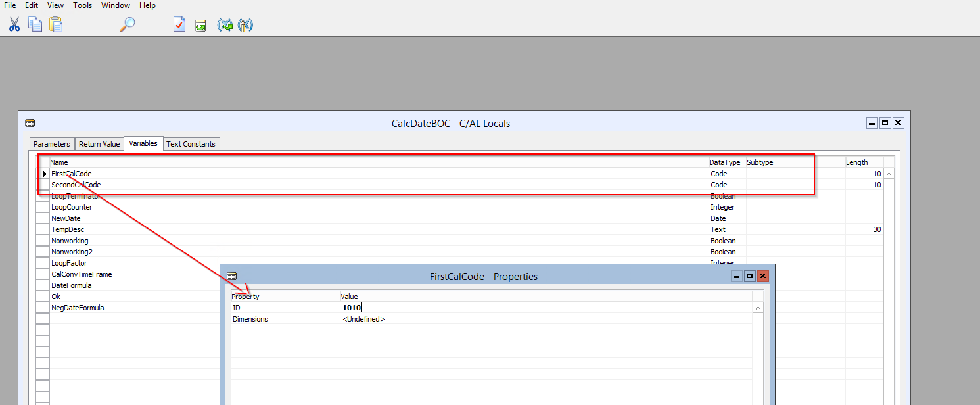The image size is (980, 405).
Task: Select the Return Value tab
Action: coord(99,143)
